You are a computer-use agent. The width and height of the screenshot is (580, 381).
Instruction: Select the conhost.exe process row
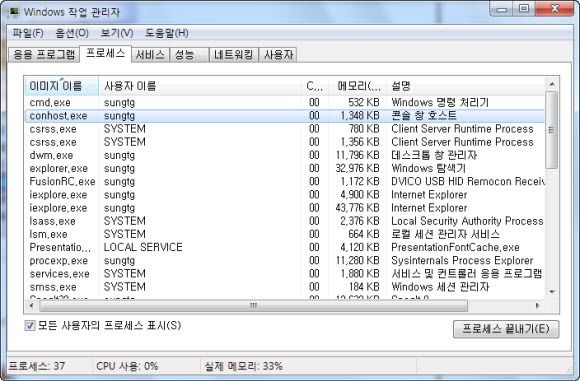coord(284,116)
